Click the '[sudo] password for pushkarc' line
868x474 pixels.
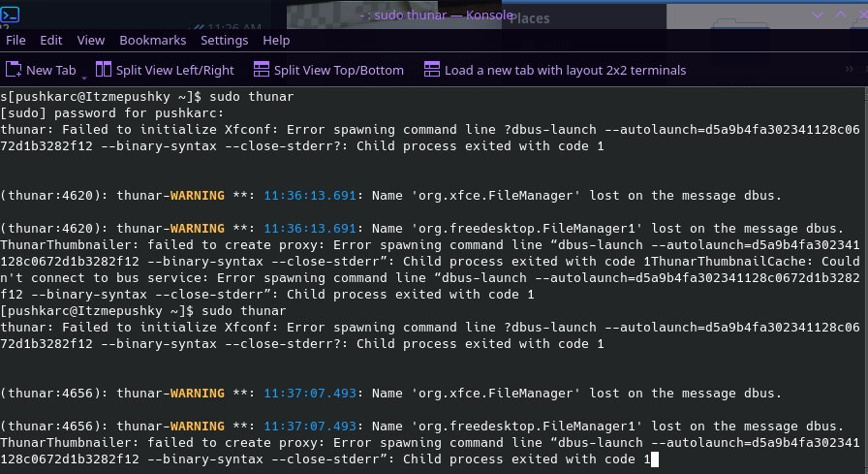(111, 113)
